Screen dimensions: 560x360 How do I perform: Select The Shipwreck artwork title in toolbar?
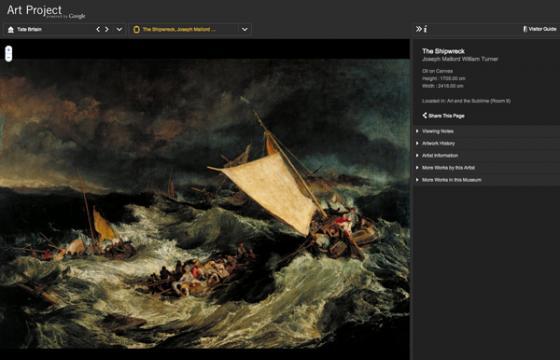click(179, 29)
